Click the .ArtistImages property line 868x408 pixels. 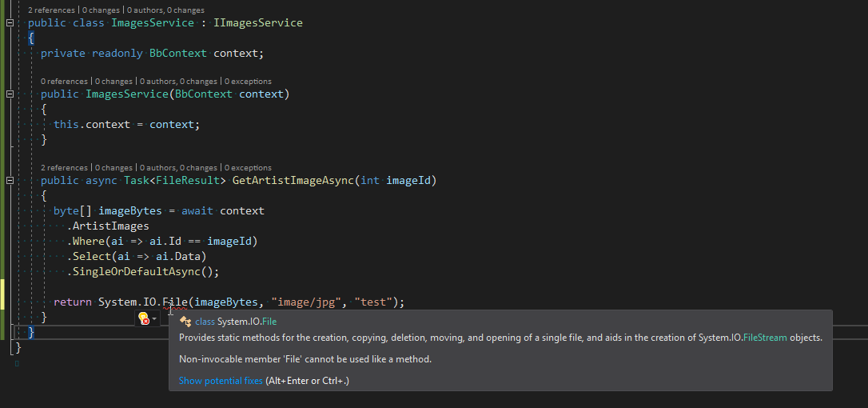pos(108,226)
